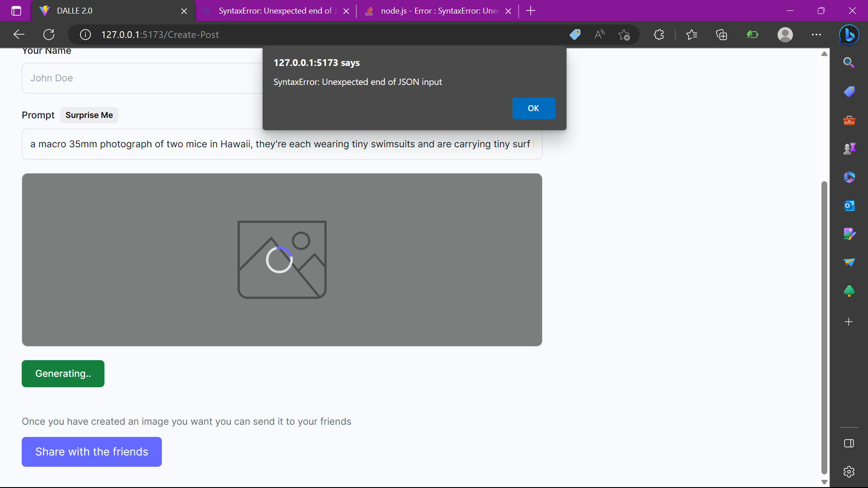This screenshot has height=488, width=868.
Task: Open a new tab with plus button
Action: [x=531, y=11]
